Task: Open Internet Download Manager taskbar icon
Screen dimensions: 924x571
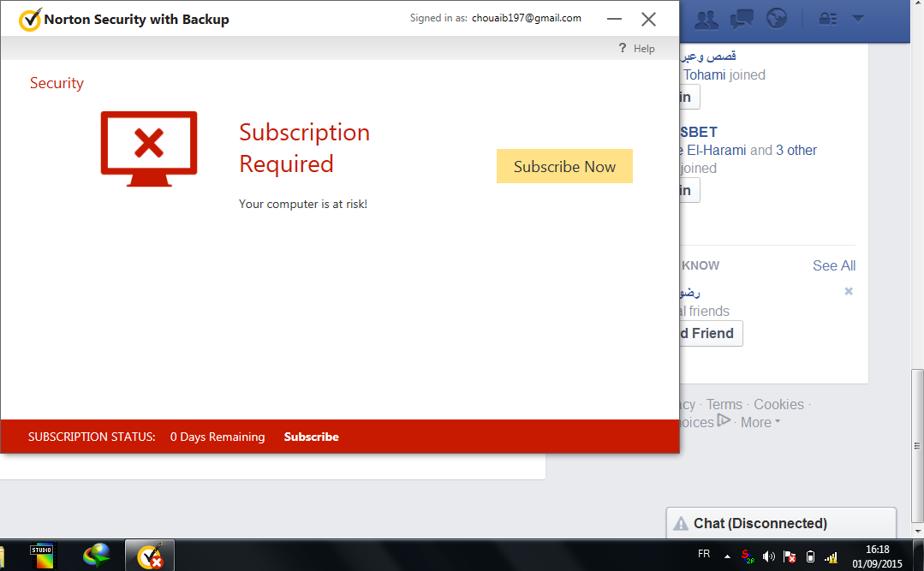Action: pyautogui.click(x=97, y=556)
